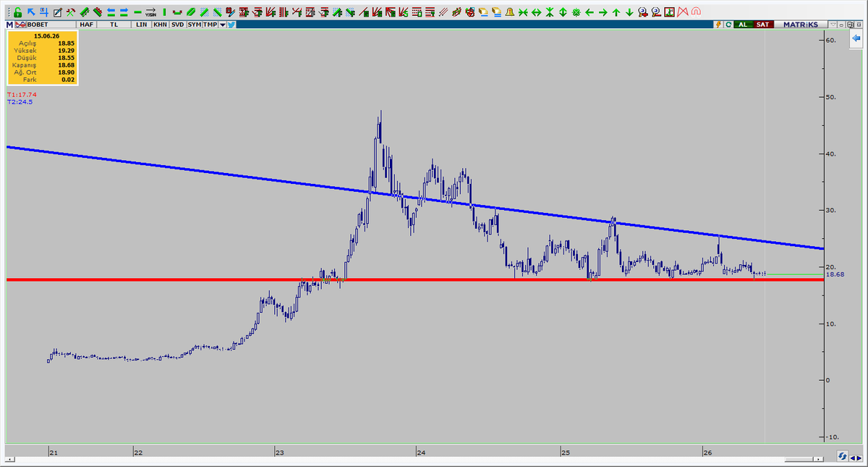Click the red bowtie pattern icon
The width and height of the screenshot is (868, 467).
[x=682, y=12]
